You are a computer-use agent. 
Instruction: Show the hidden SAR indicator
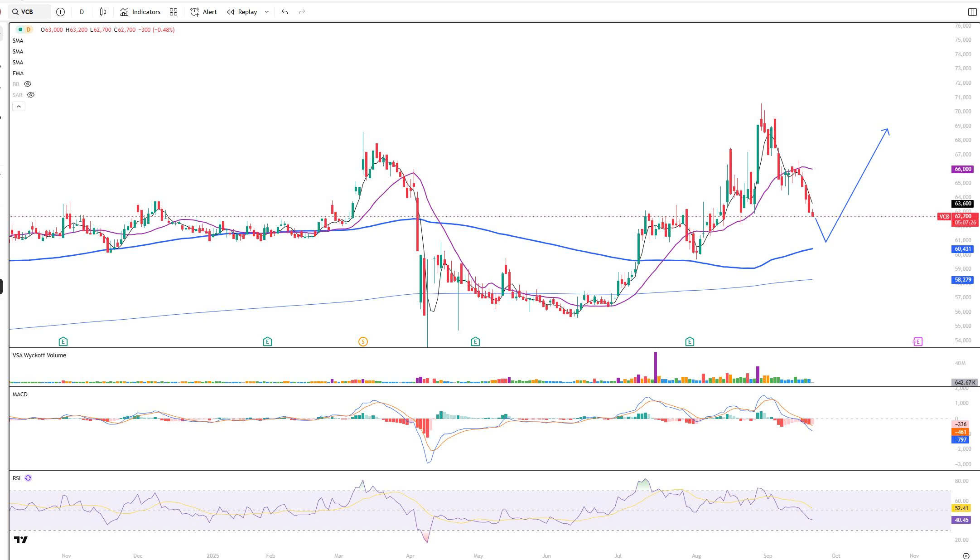(x=31, y=95)
